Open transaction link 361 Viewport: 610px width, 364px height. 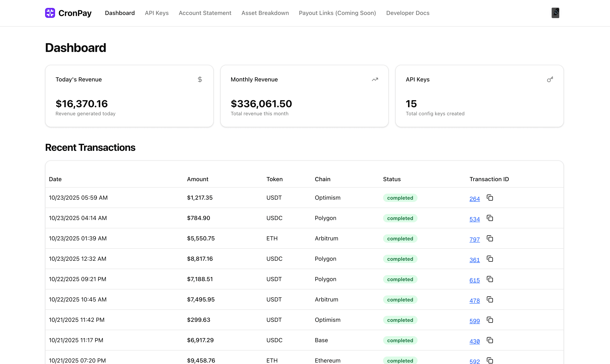tap(474, 260)
